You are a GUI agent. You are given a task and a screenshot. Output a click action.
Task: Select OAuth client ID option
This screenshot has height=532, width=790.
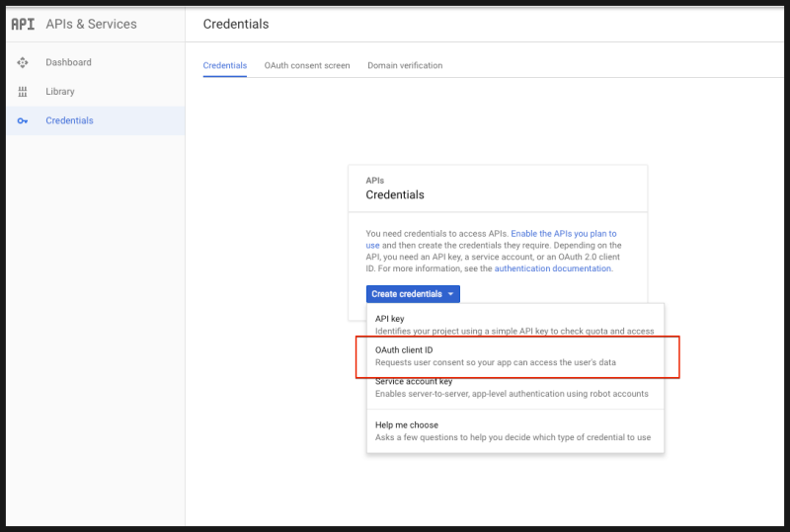404,350
